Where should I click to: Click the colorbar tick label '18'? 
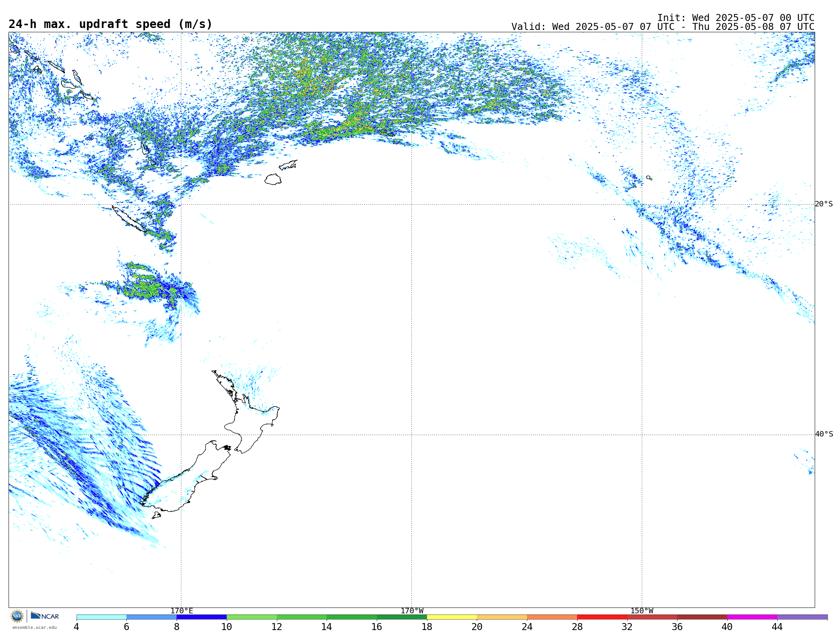[427, 627]
